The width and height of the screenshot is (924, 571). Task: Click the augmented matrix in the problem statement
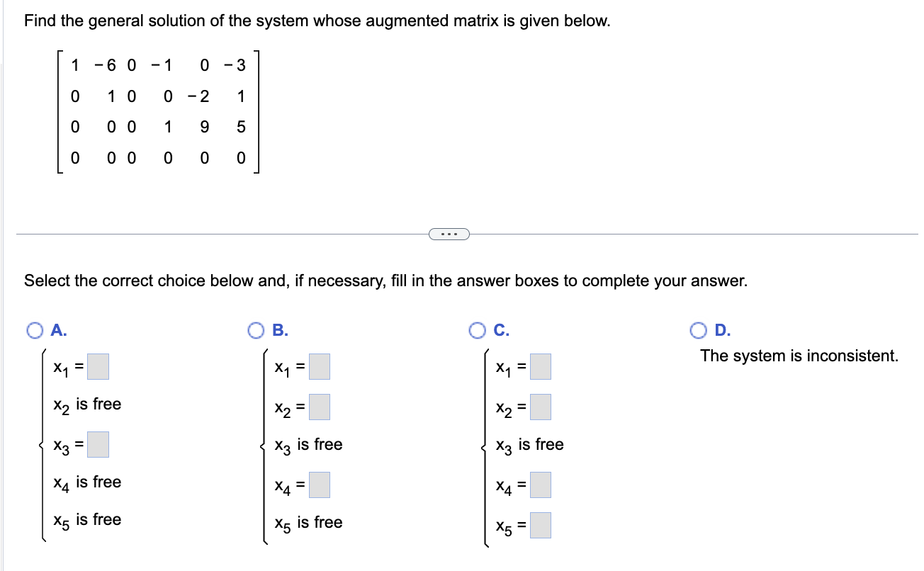coord(157,112)
